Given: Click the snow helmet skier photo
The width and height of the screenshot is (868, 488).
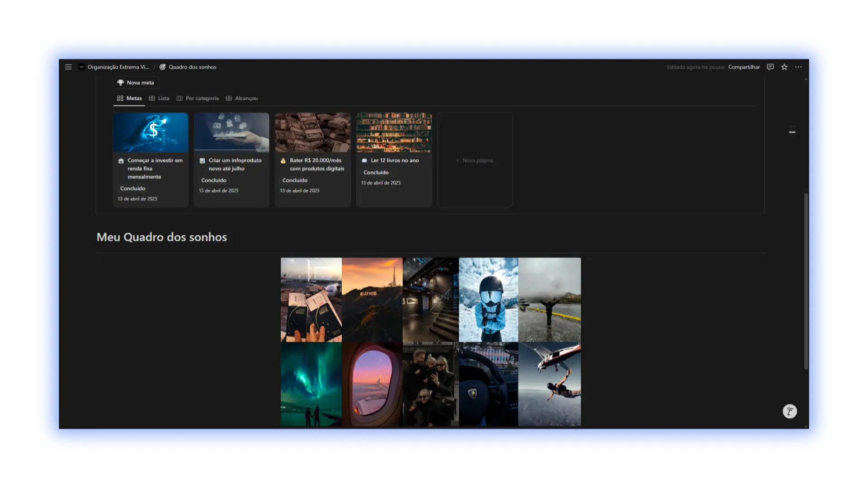Looking at the screenshot, I should click(488, 300).
